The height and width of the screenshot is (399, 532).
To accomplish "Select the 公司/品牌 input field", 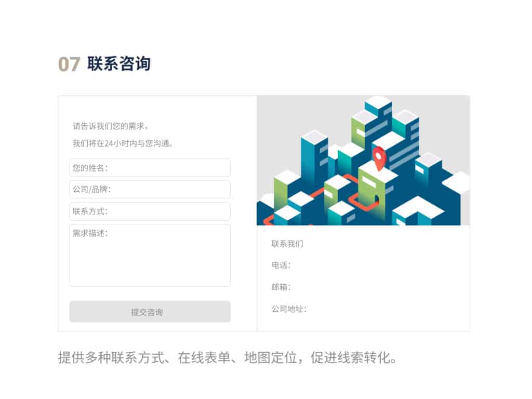I will (150, 189).
